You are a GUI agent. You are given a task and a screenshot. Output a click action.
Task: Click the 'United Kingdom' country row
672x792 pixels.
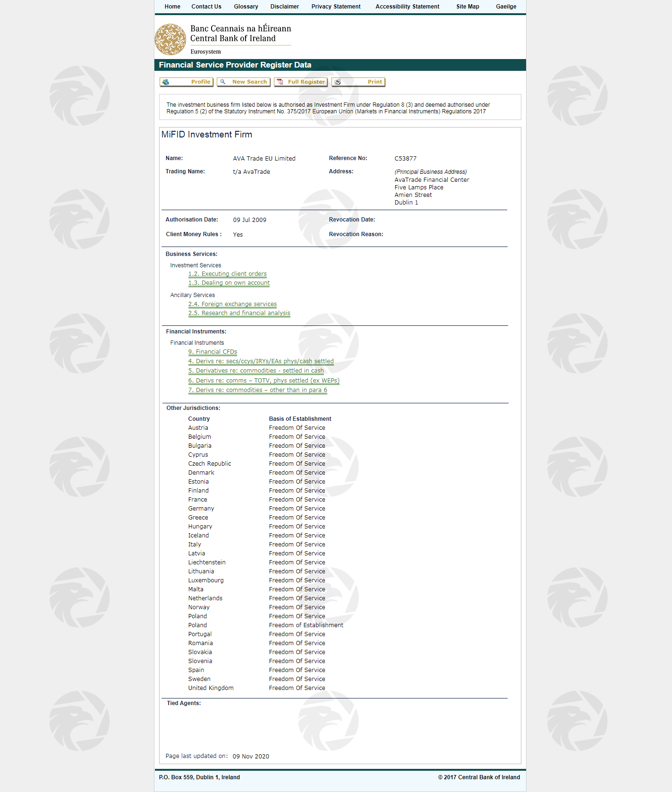[257, 688]
